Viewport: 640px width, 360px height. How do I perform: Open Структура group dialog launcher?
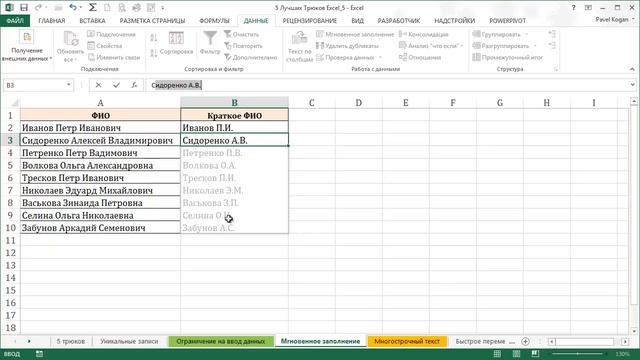[x=556, y=69]
